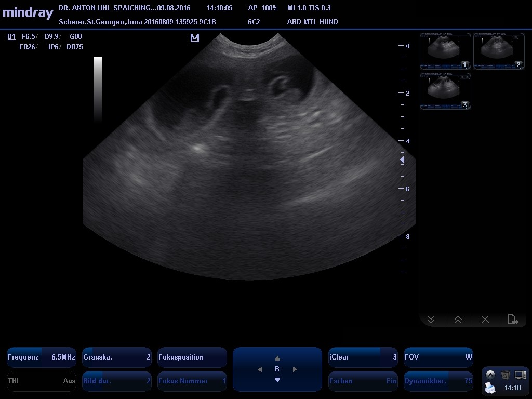Open the printer icon in the tray
The image size is (532, 399).
coord(490,388)
